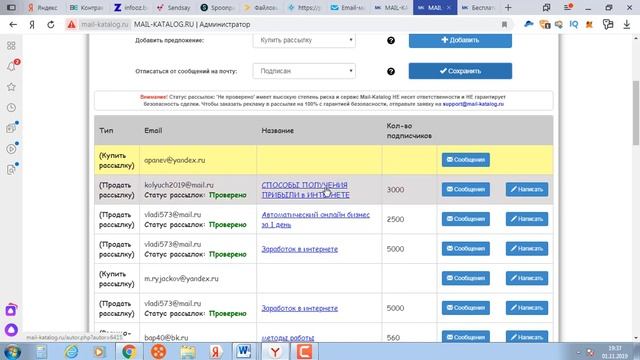Open "Сообщения" in the 2500 subscribers row
640x360 pixels.
(x=466, y=219)
